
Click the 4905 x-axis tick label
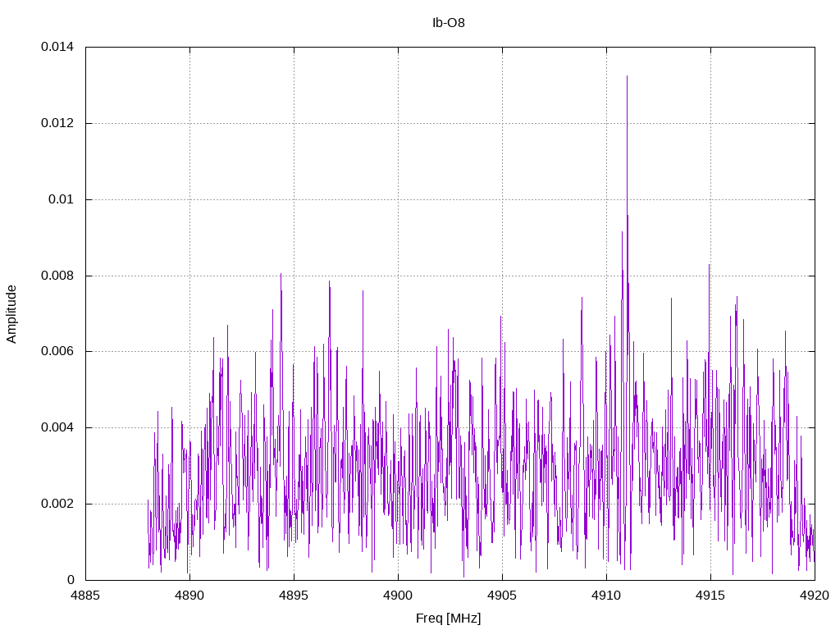coord(502,596)
